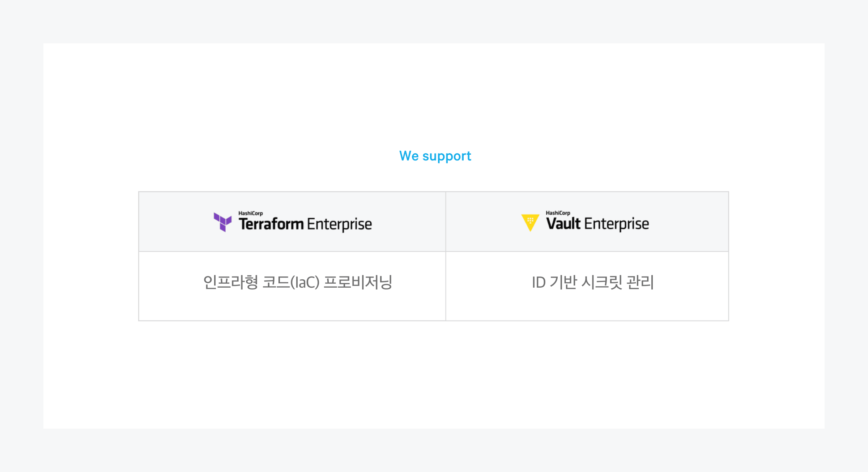Click the dot grid inside the Vault logo
This screenshot has height=472, width=868.
(x=530, y=220)
